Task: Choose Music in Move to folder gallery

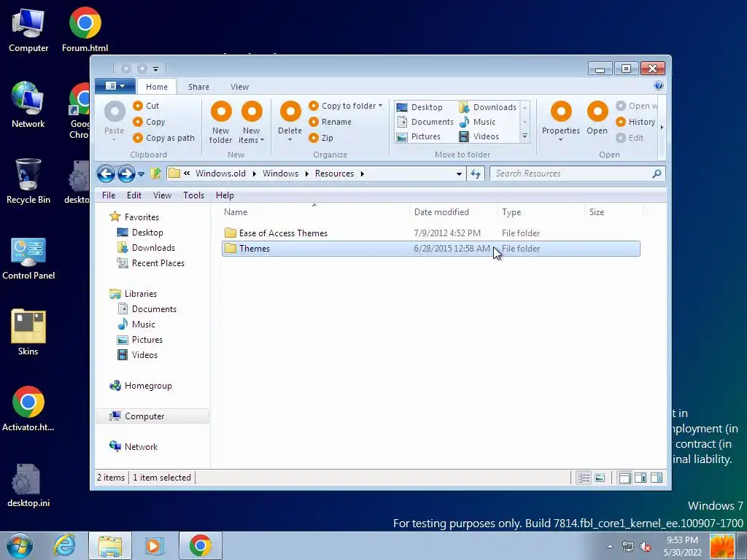Action: click(x=477, y=122)
